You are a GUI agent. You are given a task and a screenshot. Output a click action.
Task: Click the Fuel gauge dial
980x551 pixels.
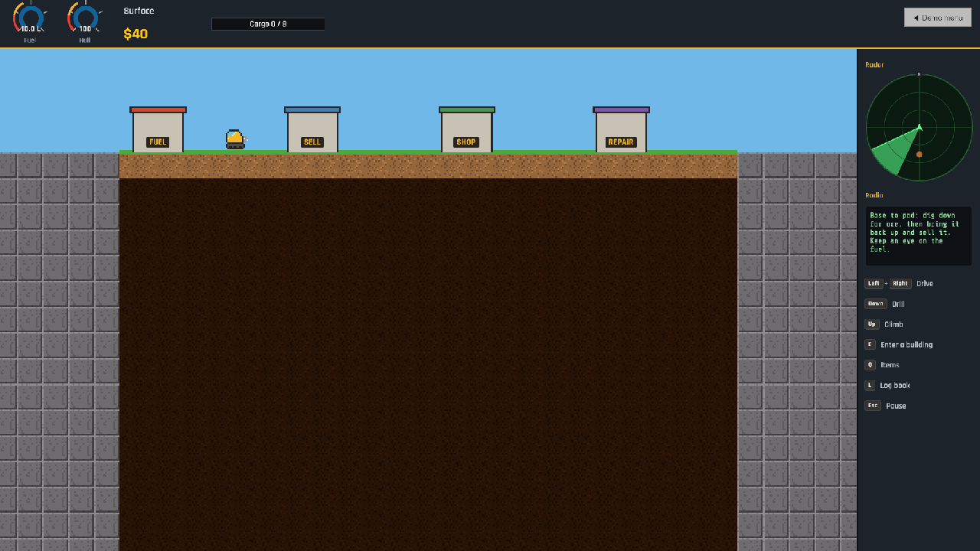click(30, 17)
